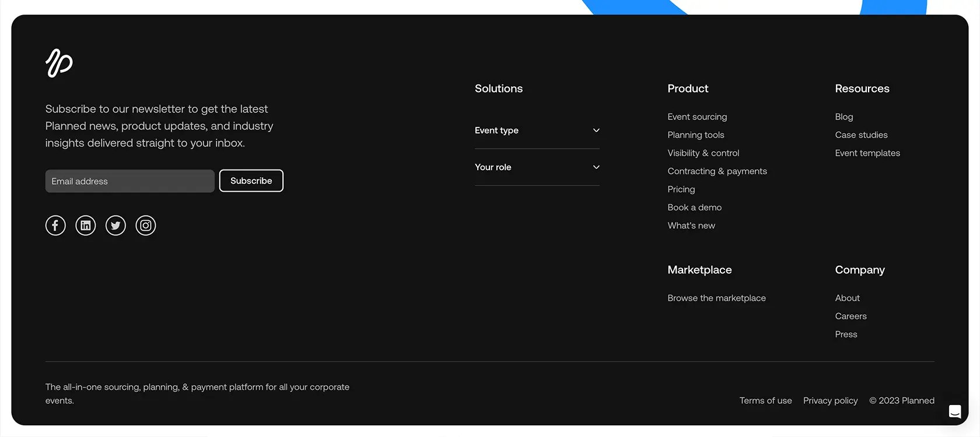Open the LinkedIn social icon
Screen dimensions: 980x437
[86, 225]
